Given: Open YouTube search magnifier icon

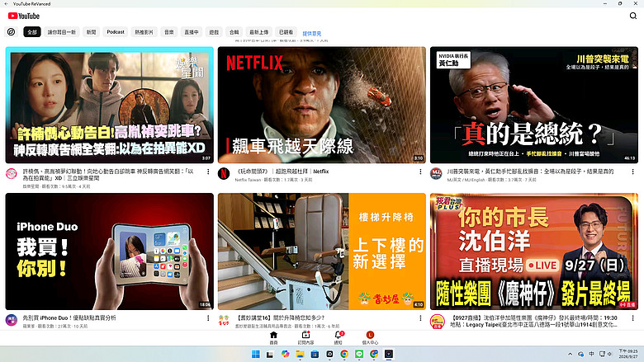Looking at the screenshot, I should (x=633, y=16).
